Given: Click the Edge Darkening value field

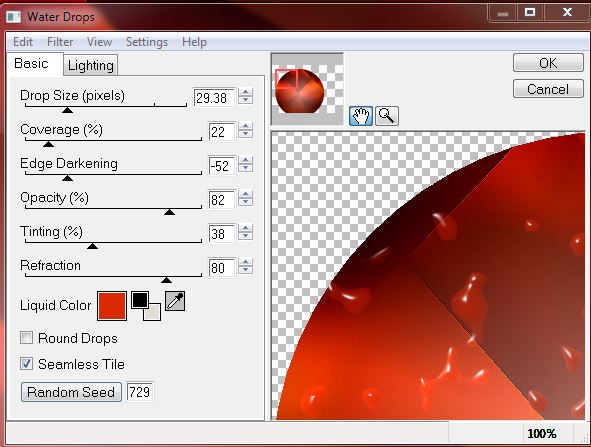Looking at the screenshot, I should (222, 166).
